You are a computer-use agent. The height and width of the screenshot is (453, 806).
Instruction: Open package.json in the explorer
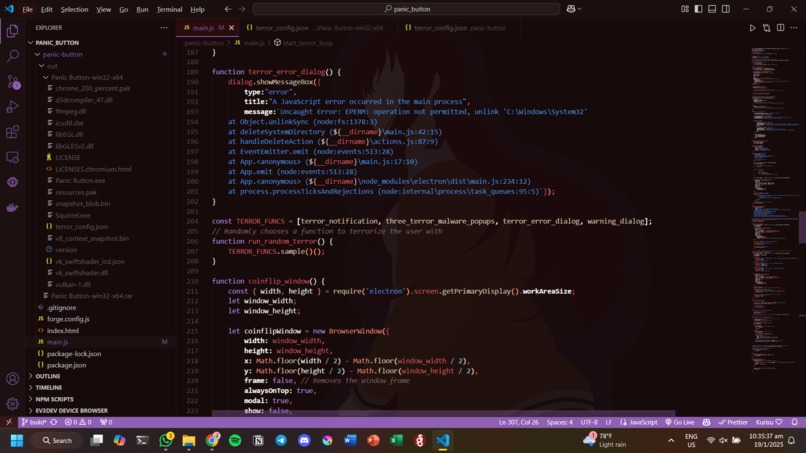point(66,365)
